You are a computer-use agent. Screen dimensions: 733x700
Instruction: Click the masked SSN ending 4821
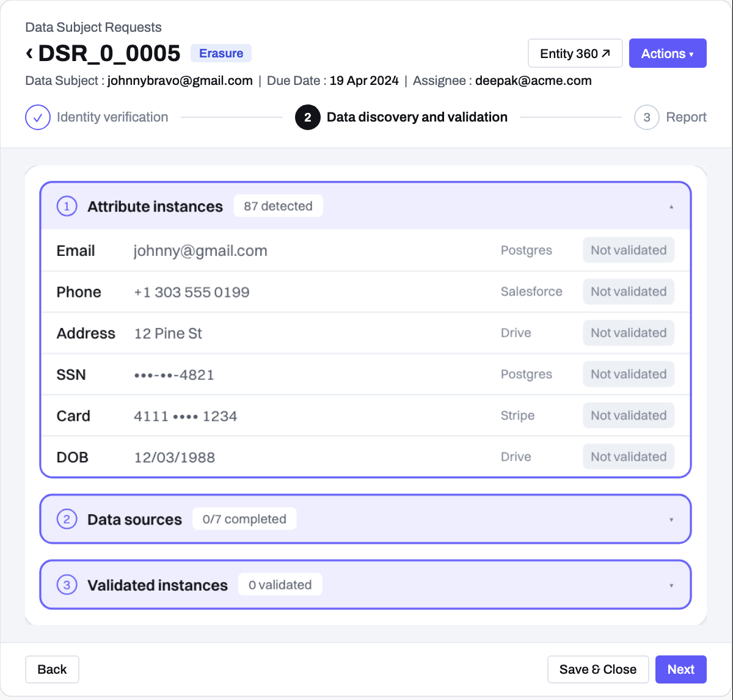(174, 375)
